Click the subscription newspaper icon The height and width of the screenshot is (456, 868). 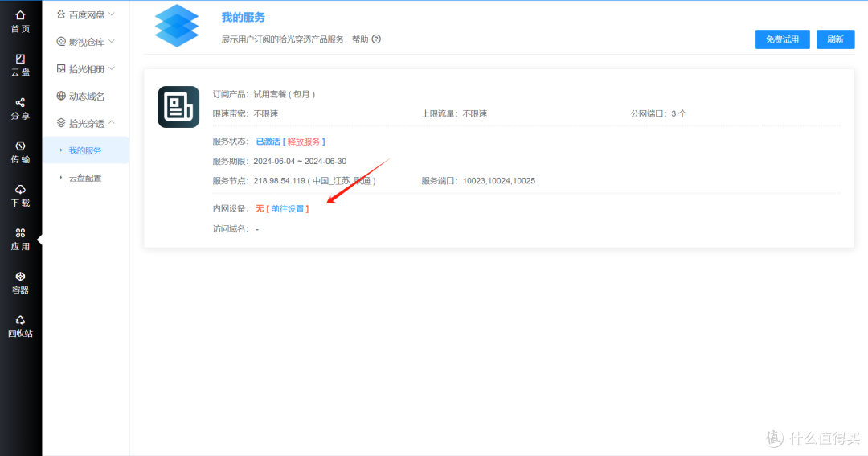tap(178, 107)
